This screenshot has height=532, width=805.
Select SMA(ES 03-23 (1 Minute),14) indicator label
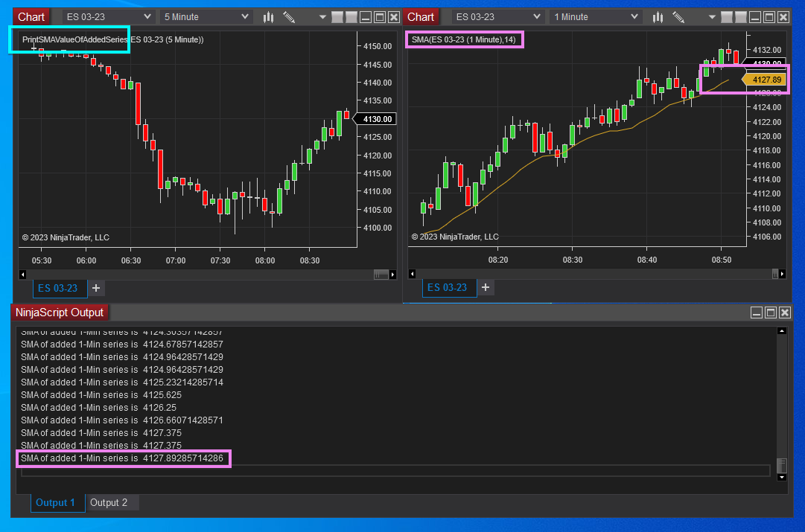coord(464,39)
